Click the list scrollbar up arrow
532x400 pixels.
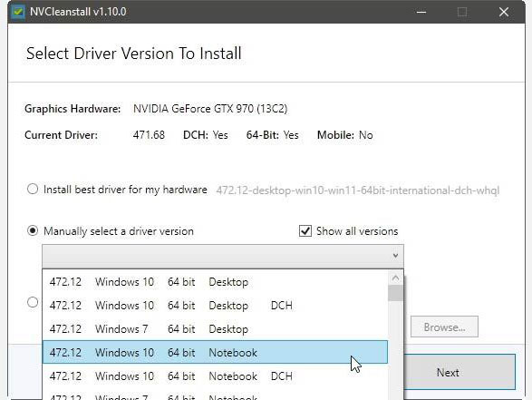tap(395, 278)
